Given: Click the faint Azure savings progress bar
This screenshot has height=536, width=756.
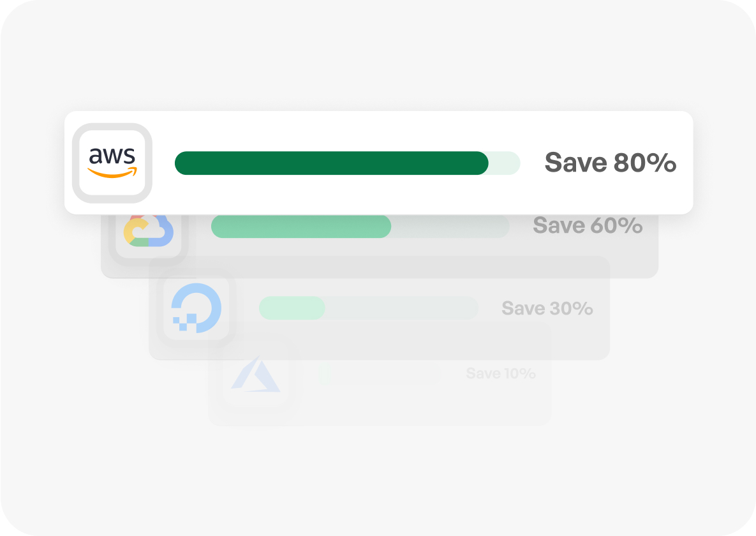Looking at the screenshot, I should tap(380, 373).
